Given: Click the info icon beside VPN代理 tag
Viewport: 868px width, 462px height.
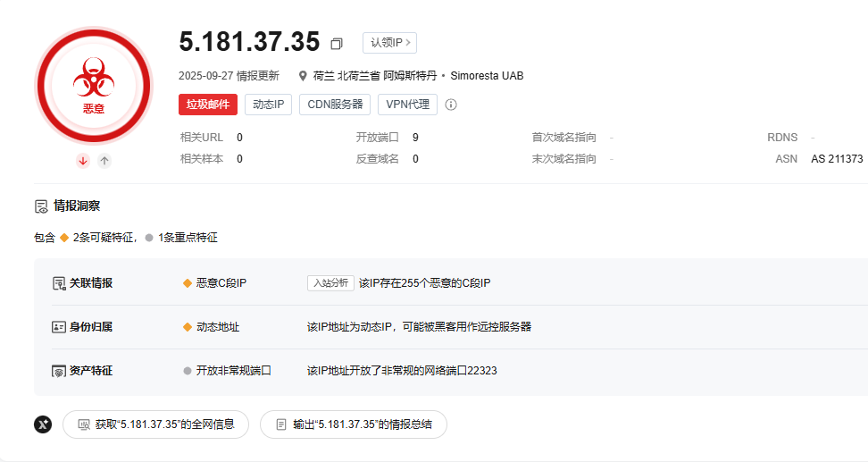Looking at the screenshot, I should 451,105.
